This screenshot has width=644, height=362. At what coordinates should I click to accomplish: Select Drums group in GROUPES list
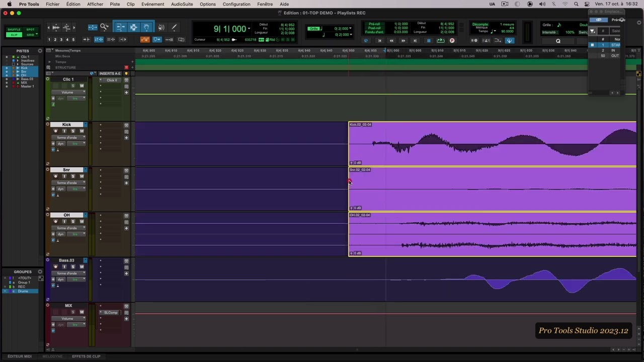[x=23, y=292]
